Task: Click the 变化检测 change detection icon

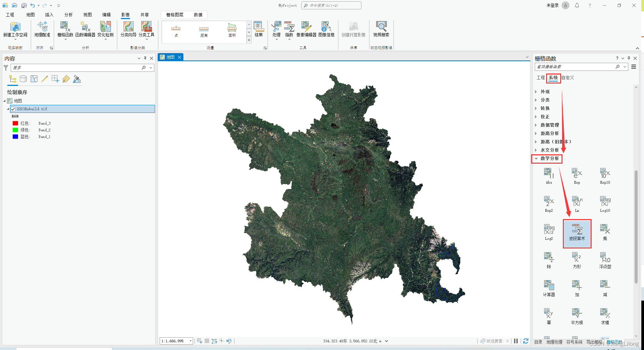Action: pyautogui.click(x=106, y=27)
